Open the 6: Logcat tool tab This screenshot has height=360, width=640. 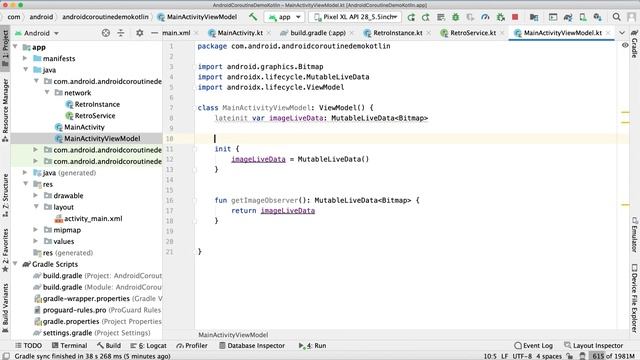(148, 346)
